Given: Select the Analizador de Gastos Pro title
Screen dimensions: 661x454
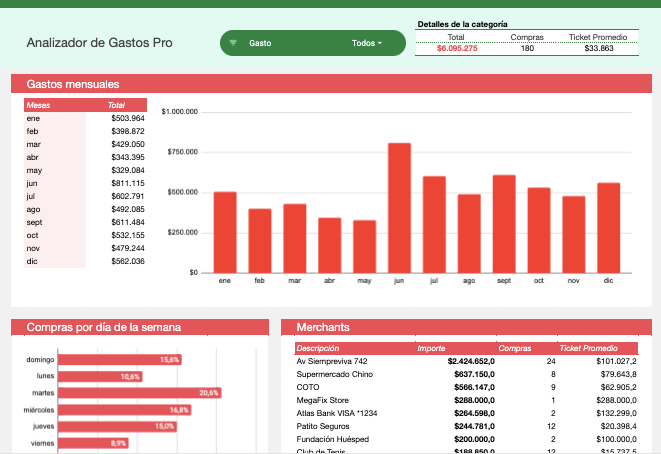Looking at the screenshot, I should (x=99, y=43).
